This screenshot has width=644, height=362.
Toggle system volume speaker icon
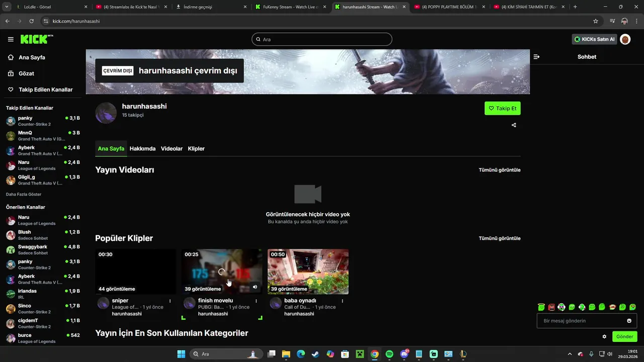pos(610,354)
